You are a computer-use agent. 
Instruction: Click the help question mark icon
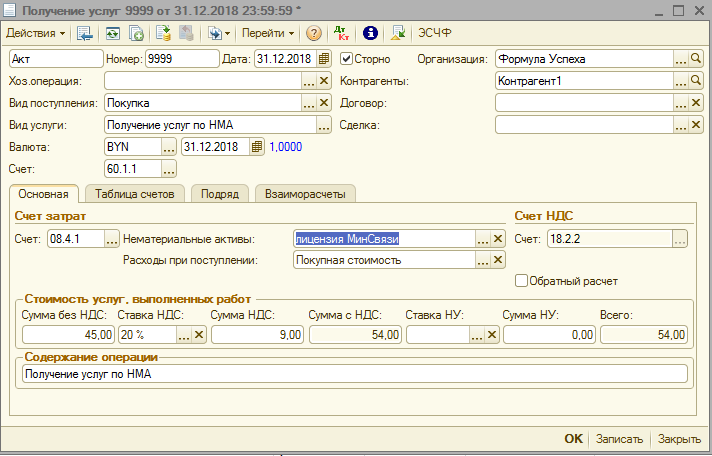tap(314, 33)
